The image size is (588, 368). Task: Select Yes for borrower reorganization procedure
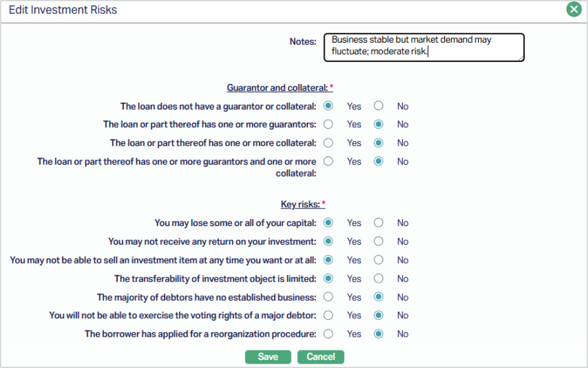tap(328, 334)
